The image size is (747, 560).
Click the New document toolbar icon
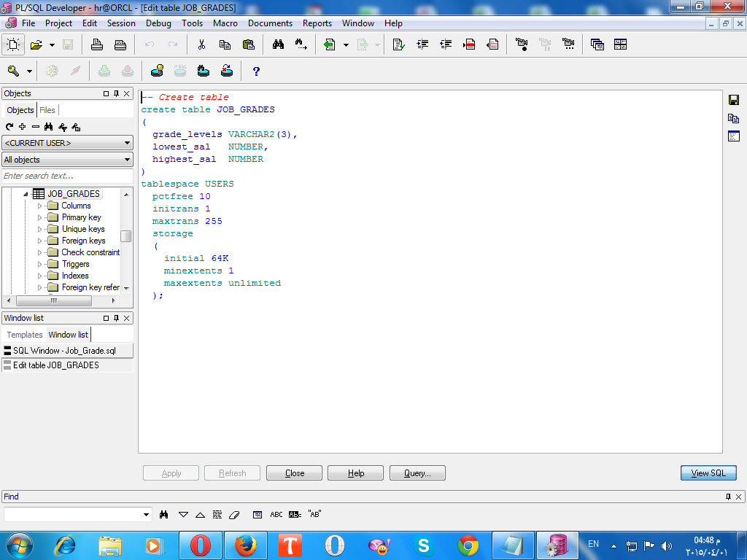pos(14,44)
